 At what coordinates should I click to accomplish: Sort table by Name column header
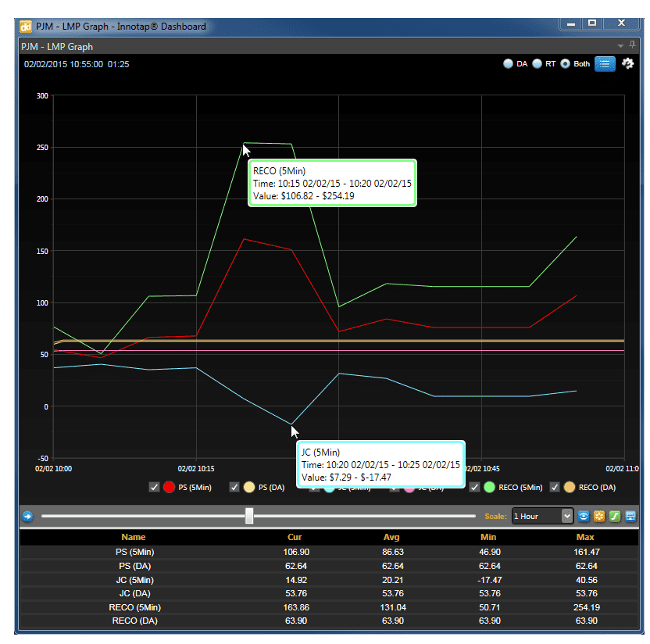pyautogui.click(x=134, y=537)
